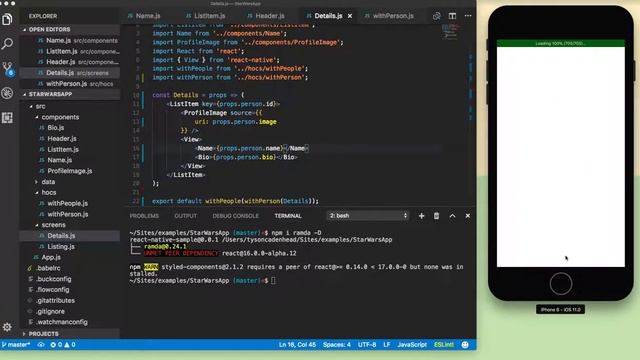Click the master branch status bar item
This screenshot has width=640, height=360.
pos(16,344)
